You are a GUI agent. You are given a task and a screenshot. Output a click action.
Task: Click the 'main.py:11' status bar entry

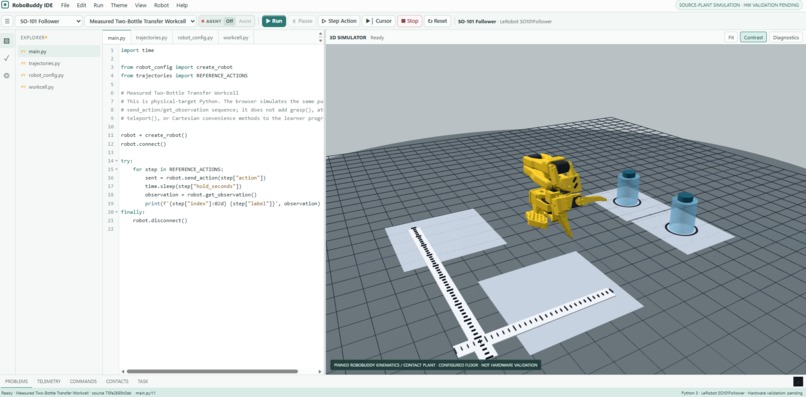point(146,393)
